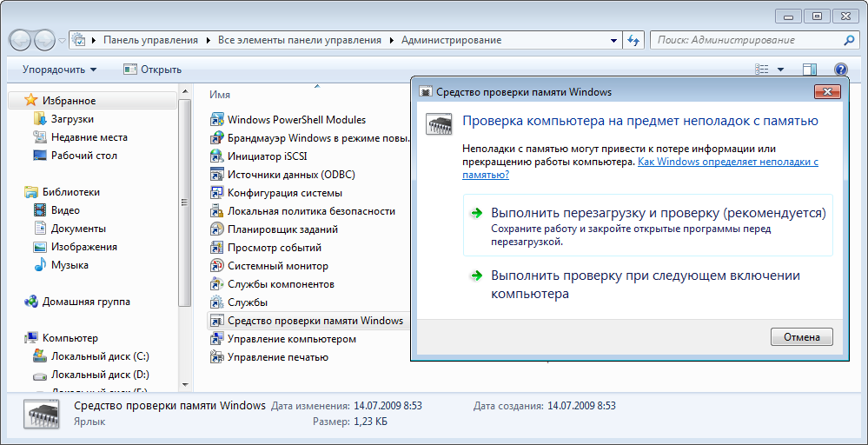Expand the view options dropdown arrow
The height and width of the screenshot is (445, 868).
coord(780,70)
